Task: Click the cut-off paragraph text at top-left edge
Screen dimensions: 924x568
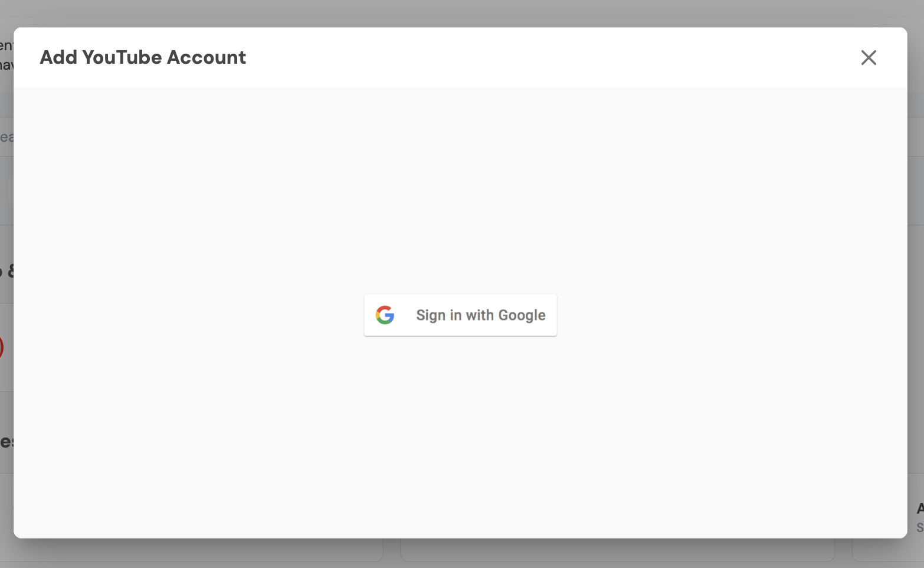Action: click(x=6, y=55)
